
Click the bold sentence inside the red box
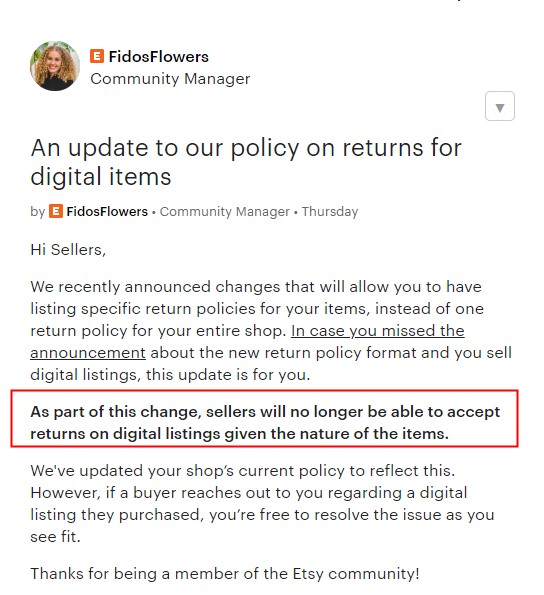(x=265, y=423)
